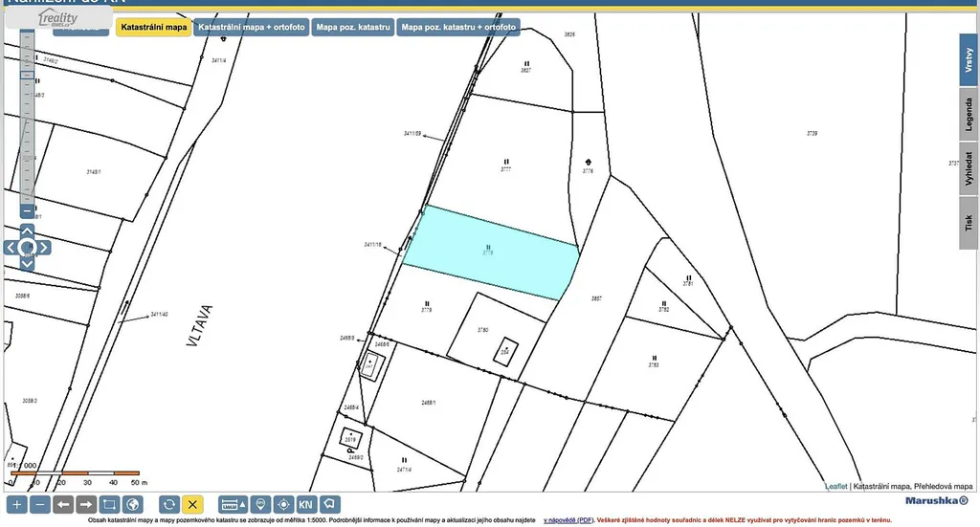Refresh the map with the reload icon

[x=169, y=504]
